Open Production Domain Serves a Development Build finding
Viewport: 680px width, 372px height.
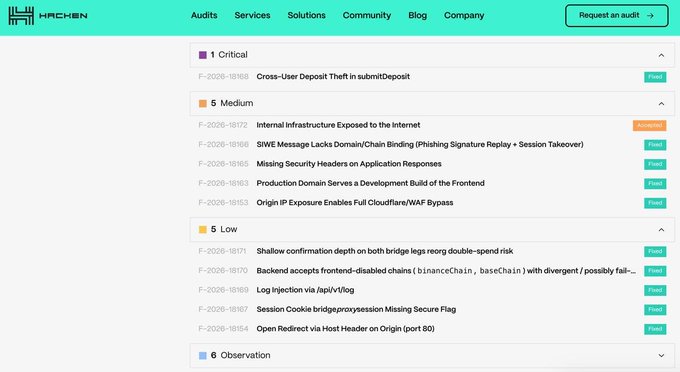tap(370, 183)
